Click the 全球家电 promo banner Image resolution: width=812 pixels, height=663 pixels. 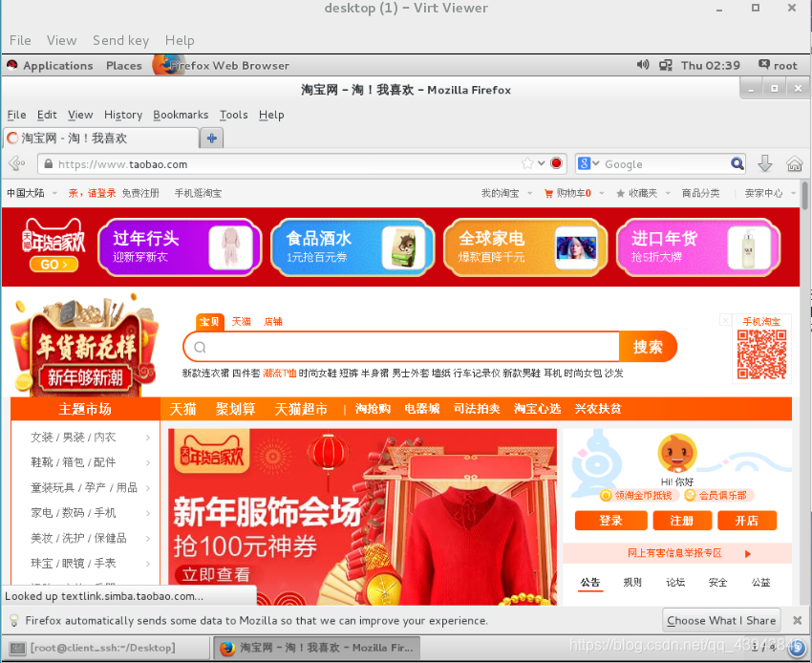coord(525,247)
